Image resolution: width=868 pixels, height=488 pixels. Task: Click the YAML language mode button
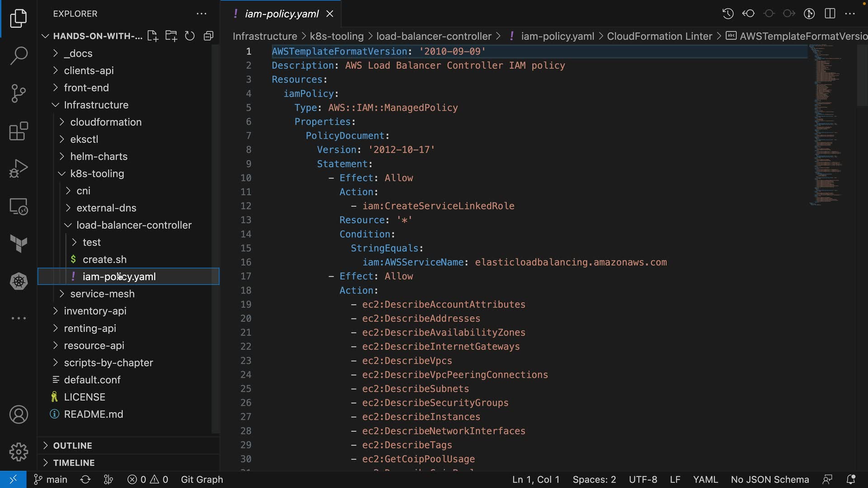point(705,479)
